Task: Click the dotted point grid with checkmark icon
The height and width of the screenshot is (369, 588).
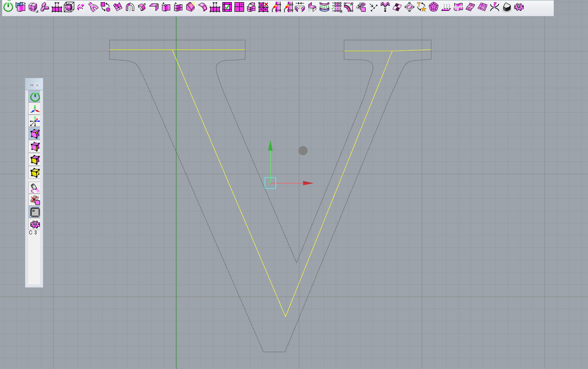Action: (x=337, y=7)
